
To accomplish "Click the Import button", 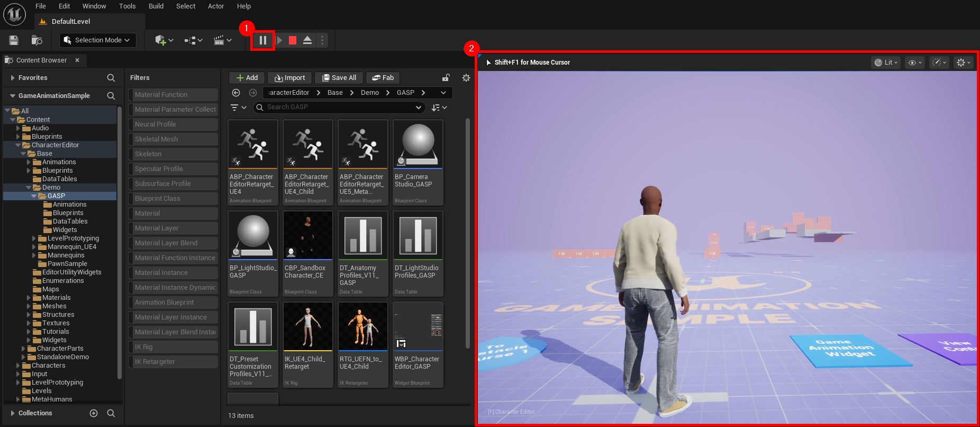I will coord(290,78).
